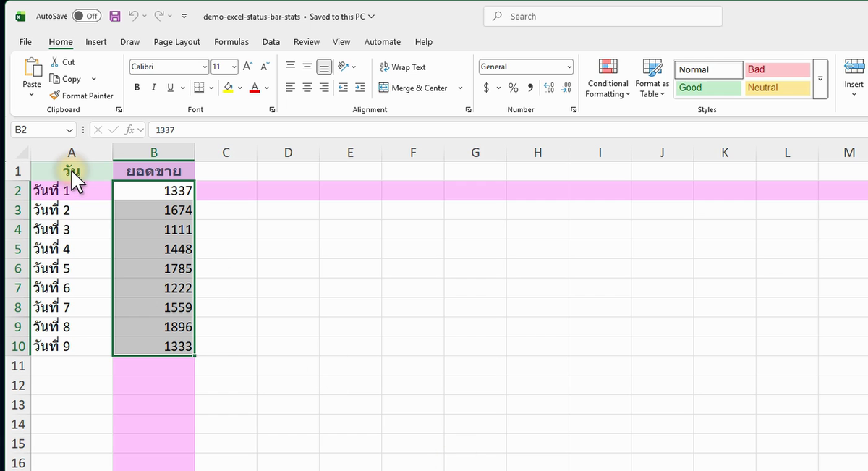868x471 pixels.
Task: Open the font size dropdown
Action: coord(234,67)
